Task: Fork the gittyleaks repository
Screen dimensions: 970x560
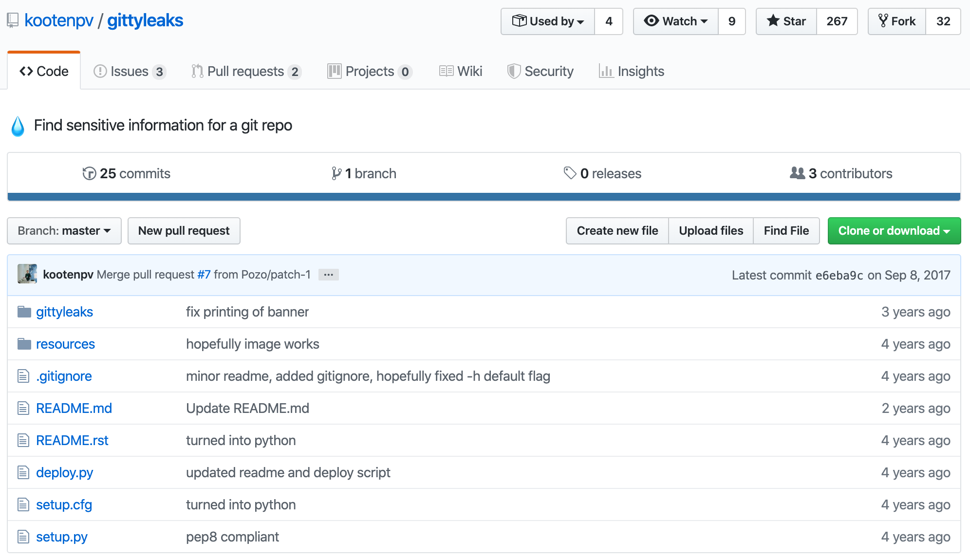Action: pyautogui.click(x=897, y=21)
